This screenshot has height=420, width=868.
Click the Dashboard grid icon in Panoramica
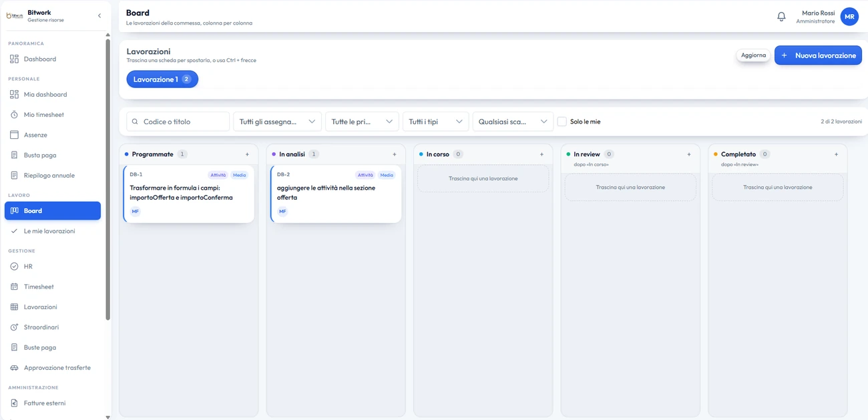click(14, 59)
